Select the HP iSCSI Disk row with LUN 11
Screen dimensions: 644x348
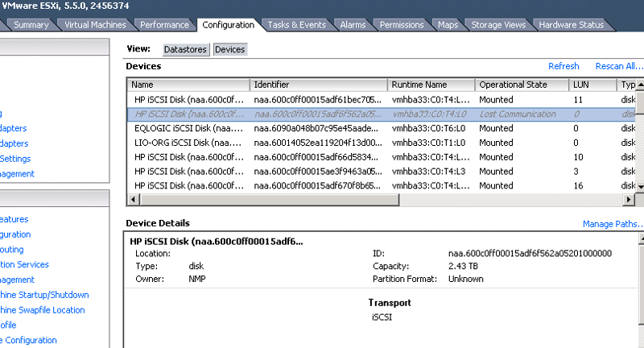click(382, 100)
